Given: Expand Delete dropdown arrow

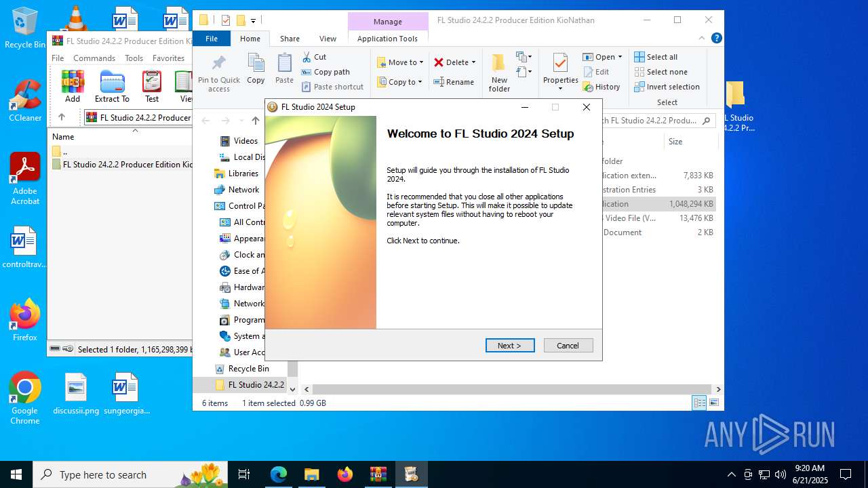Looking at the screenshot, I should coord(473,62).
